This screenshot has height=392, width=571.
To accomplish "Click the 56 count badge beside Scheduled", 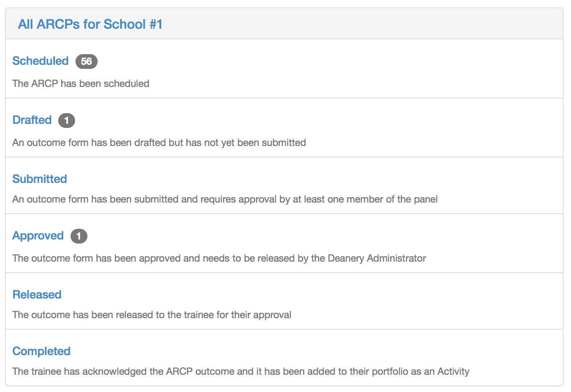I will [x=86, y=62].
